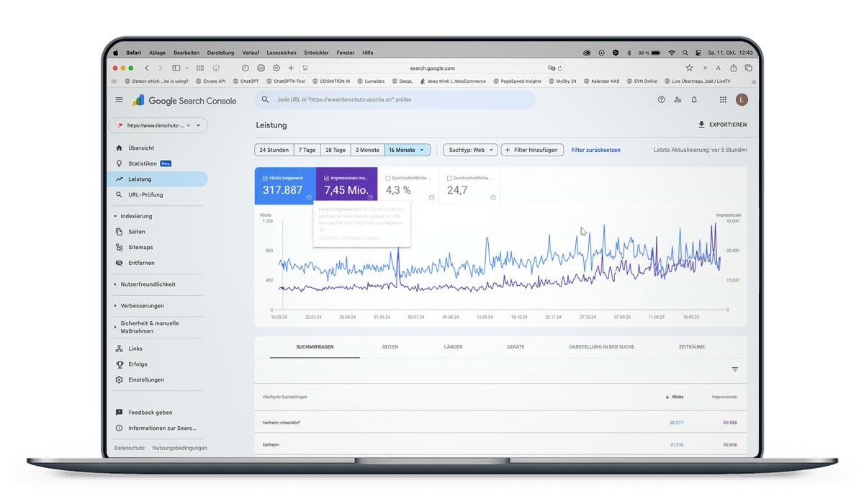The height and width of the screenshot is (504, 864).
Task: Select the 16 Monate date range
Action: pos(405,149)
